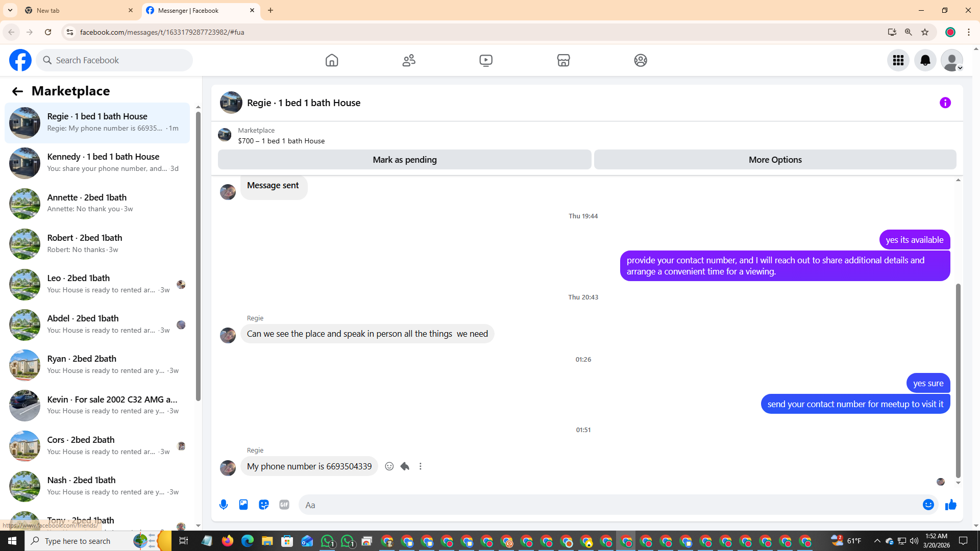980x551 pixels.
Task: Click the voice clip microphone icon
Action: (x=224, y=505)
